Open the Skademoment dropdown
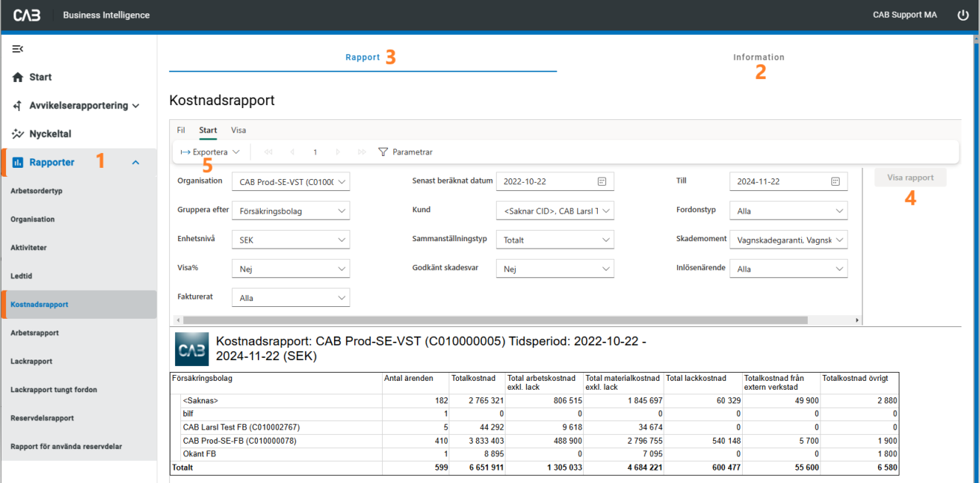The height and width of the screenshot is (483, 980). coord(789,240)
